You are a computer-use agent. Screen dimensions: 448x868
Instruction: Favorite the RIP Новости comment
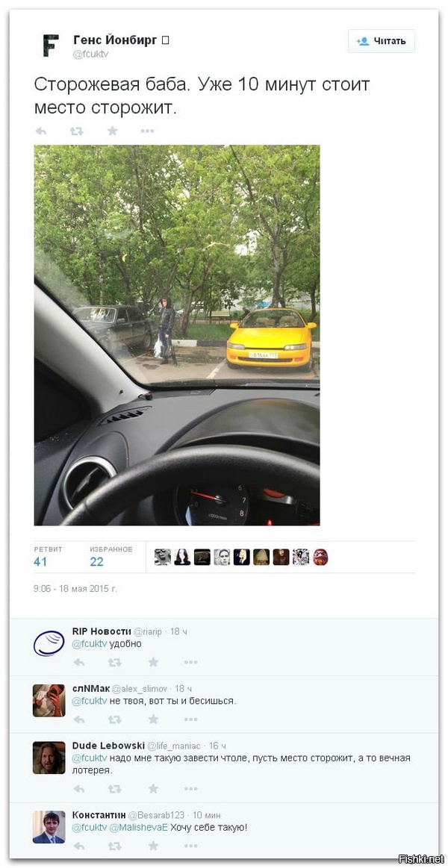(x=153, y=662)
